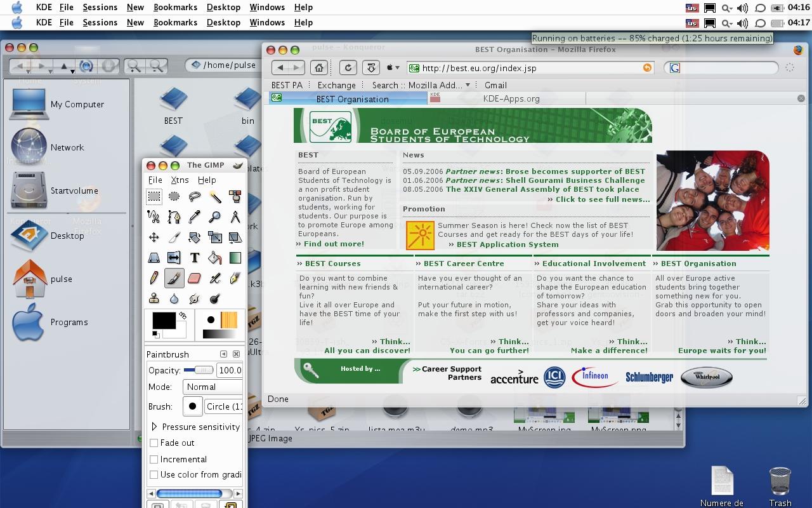This screenshot has height=508, width=812.
Task: Select the Perspective tool
Action: (x=154, y=257)
